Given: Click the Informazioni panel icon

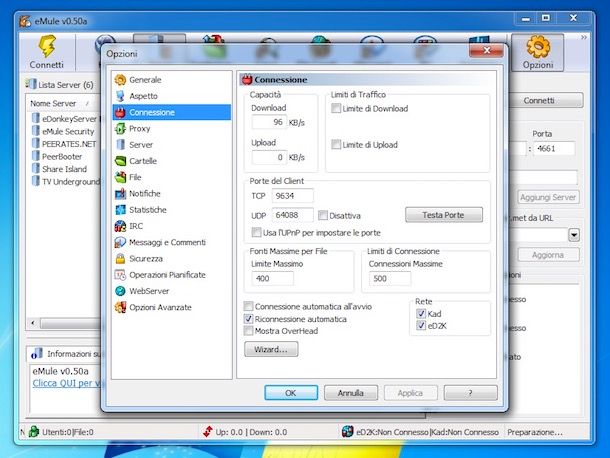Looking at the screenshot, I should tap(37, 354).
